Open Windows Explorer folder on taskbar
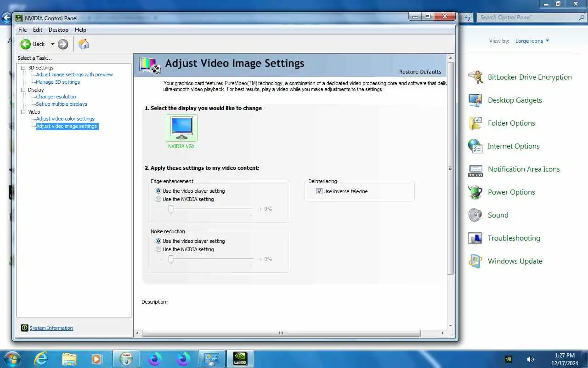The height and width of the screenshot is (368, 588). click(x=69, y=359)
